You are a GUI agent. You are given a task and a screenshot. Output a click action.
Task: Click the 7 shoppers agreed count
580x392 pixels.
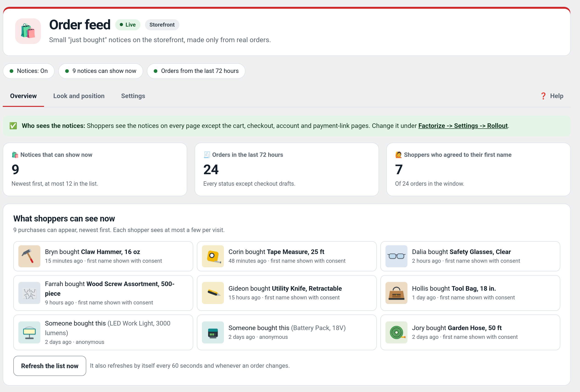click(x=399, y=170)
